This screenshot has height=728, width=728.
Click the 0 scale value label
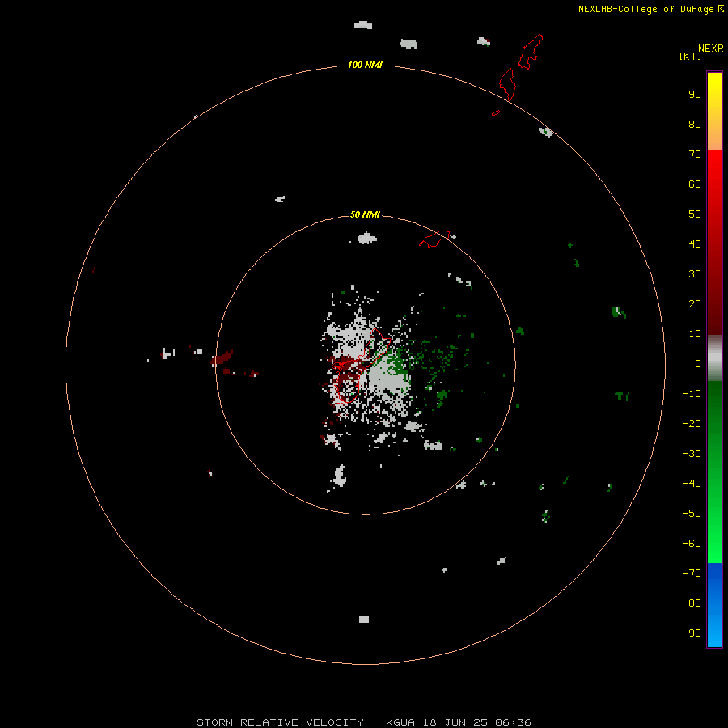[698, 364]
